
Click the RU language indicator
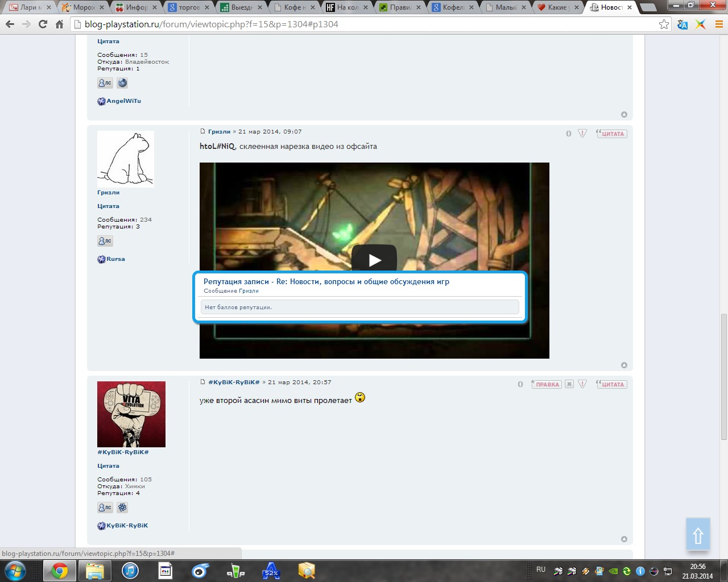541,569
